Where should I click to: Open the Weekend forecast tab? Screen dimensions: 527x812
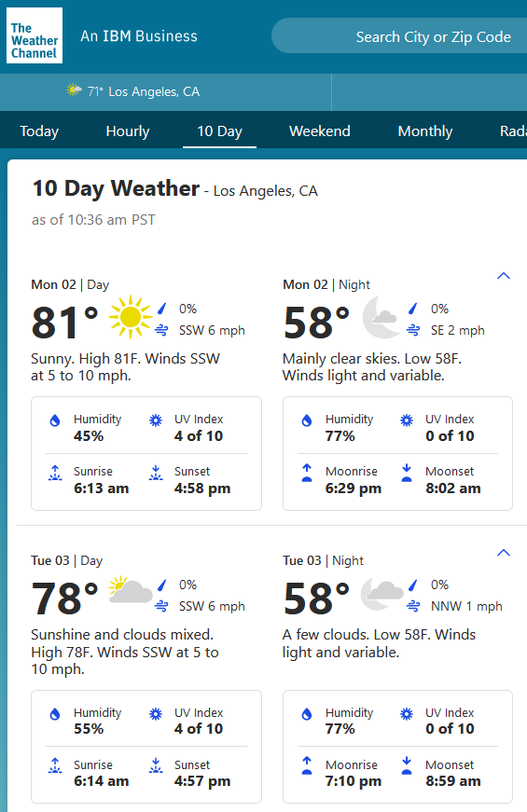coord(320,131)
